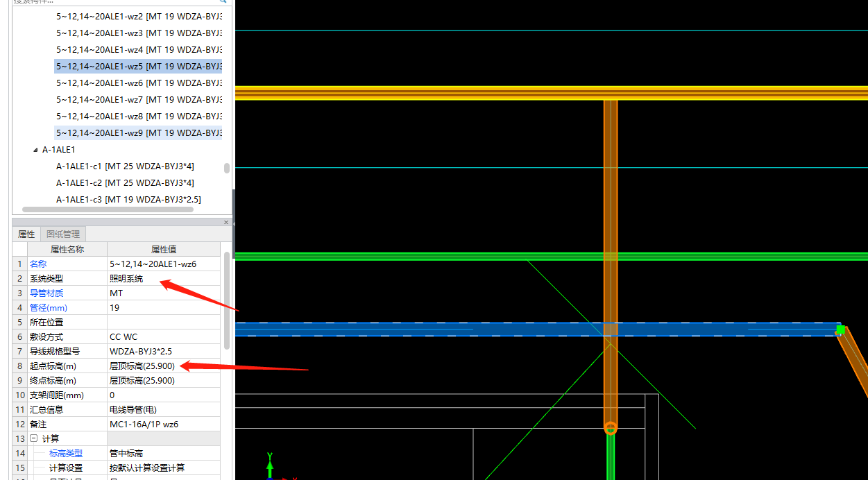Viewport: 868px width, 480px height.
Task: Click the empty 所在位置 value cell
Action: point(164,322)
